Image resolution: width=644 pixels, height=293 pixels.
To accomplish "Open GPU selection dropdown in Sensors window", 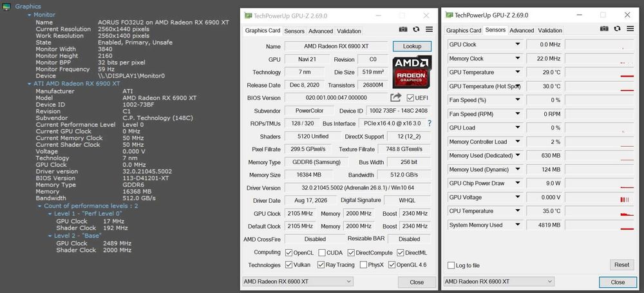I will [x=498, y=281].
